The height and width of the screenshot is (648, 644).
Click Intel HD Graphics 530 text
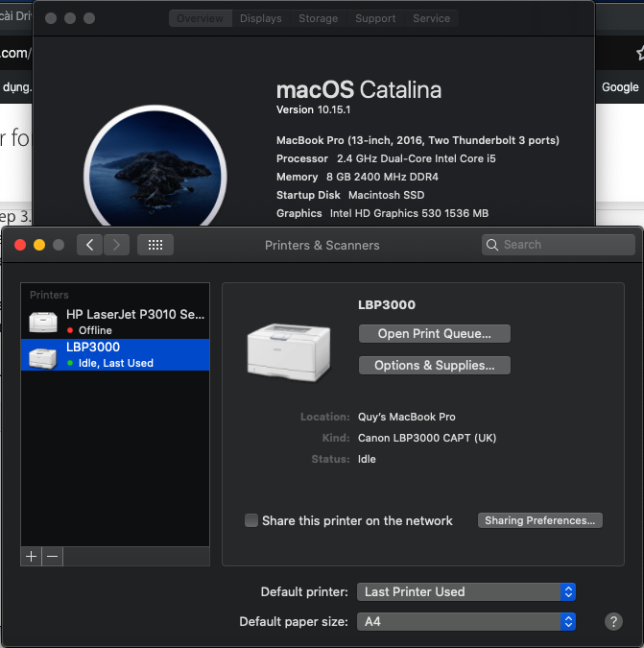point(409,213)
